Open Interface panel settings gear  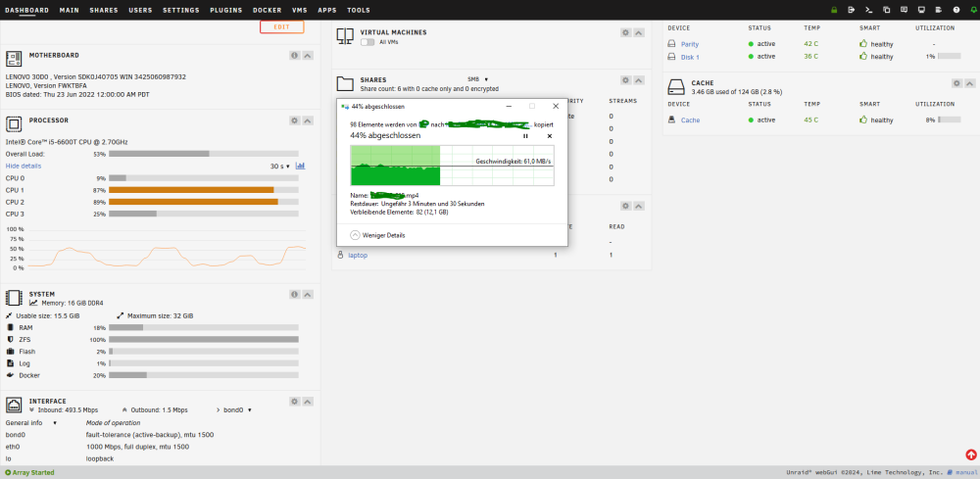click(294, 402)
